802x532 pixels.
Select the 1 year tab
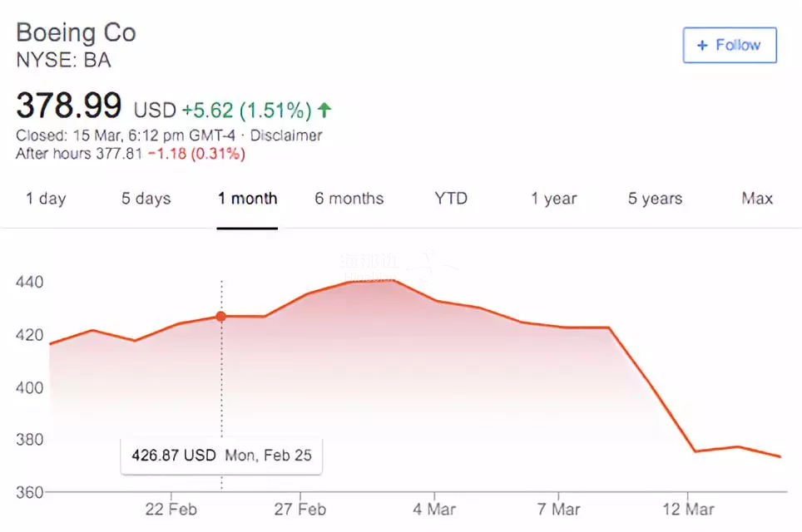554,199
